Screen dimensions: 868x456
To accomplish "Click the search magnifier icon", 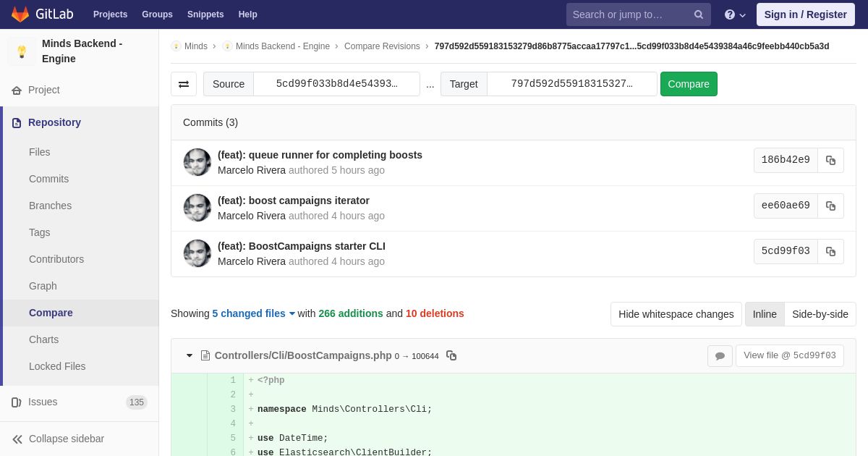I will click(699, 14).
